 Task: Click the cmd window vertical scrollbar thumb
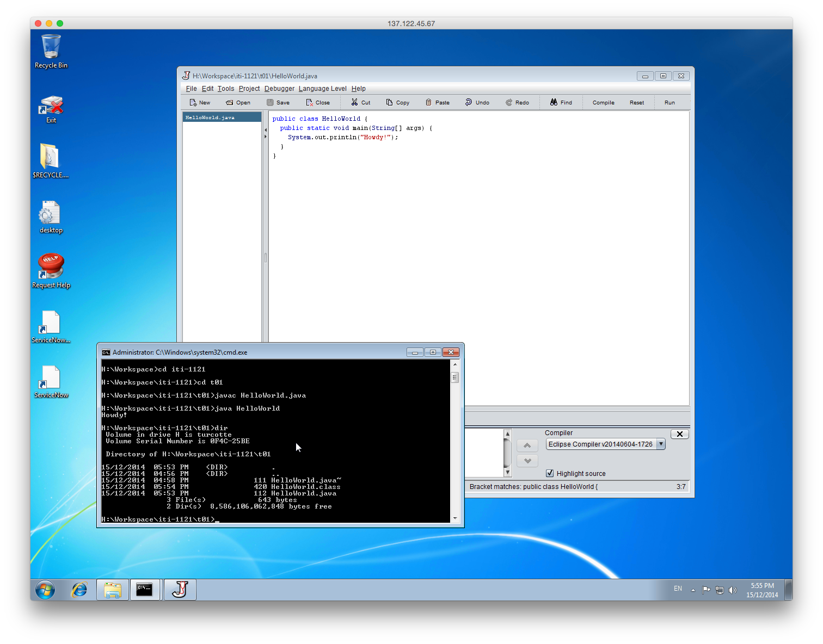coord(455,377)
